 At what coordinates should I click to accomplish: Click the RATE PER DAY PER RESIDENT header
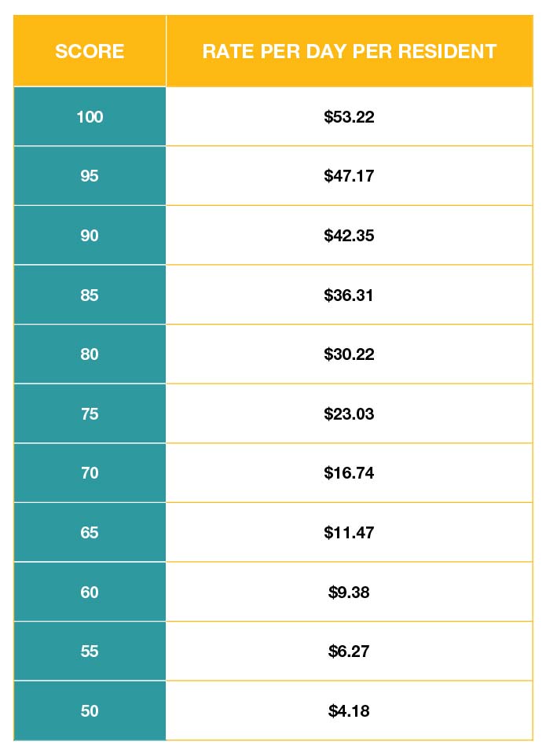350,51
